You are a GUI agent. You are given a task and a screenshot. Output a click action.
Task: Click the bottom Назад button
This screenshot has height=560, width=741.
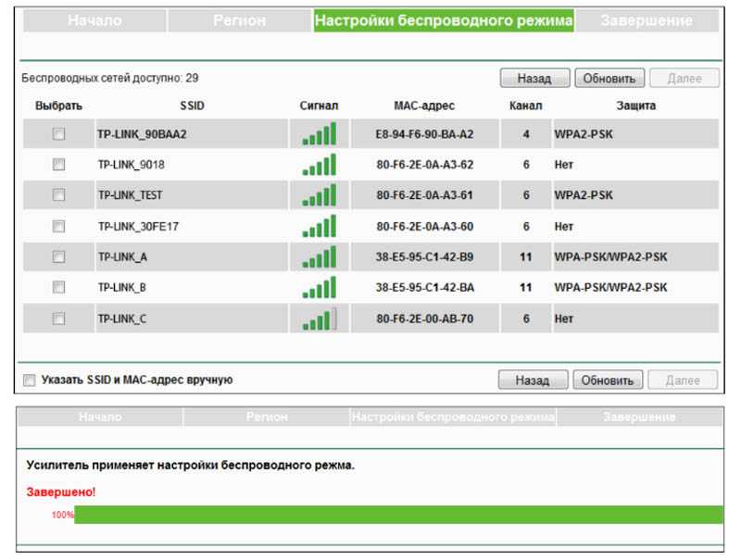tap(534, 380)
